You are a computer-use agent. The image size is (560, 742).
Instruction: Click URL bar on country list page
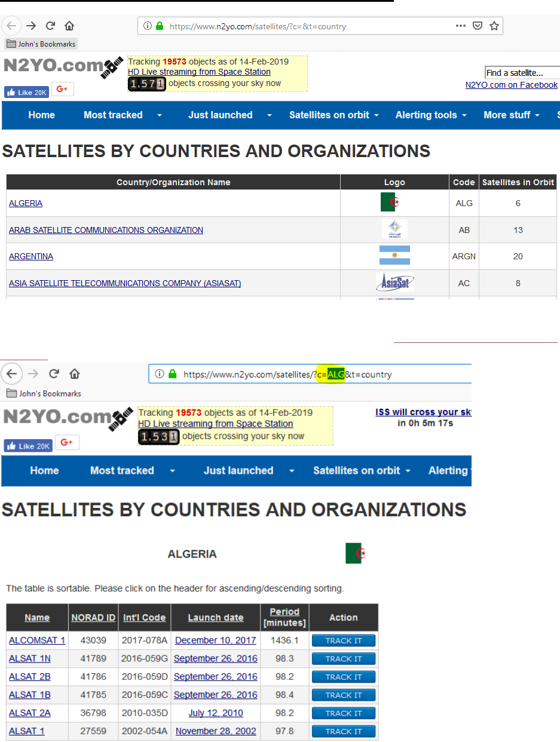pyautogui.click(x=320, y=26)
